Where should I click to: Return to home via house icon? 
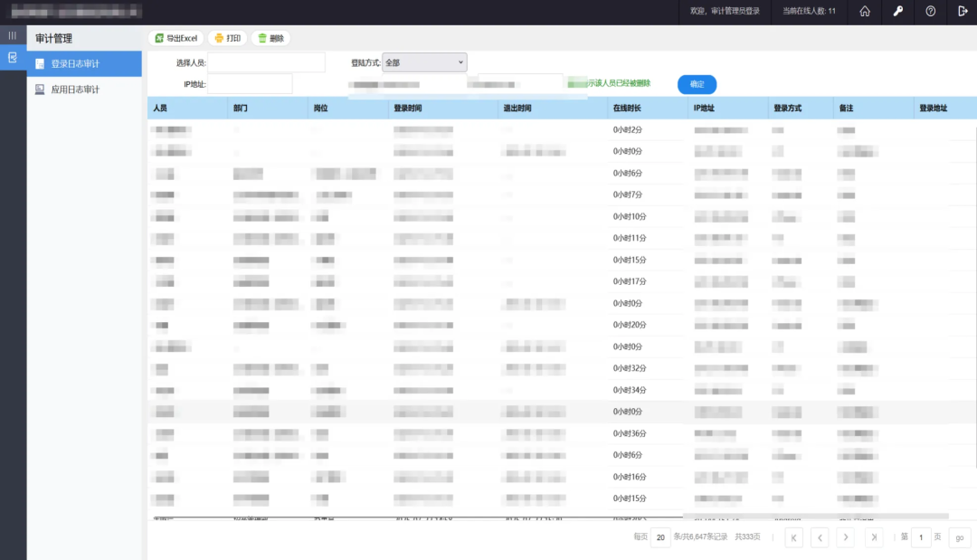(x=865, y=13)
